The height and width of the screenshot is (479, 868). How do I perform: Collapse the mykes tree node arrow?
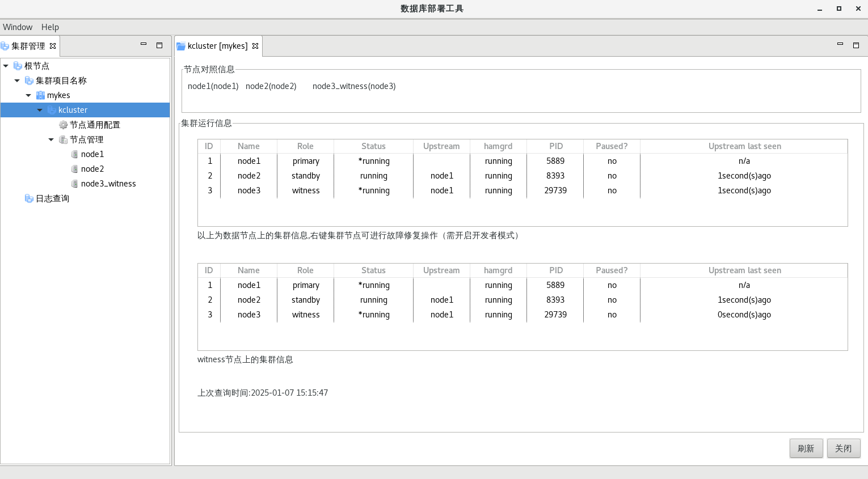click(x=28, y=95)
